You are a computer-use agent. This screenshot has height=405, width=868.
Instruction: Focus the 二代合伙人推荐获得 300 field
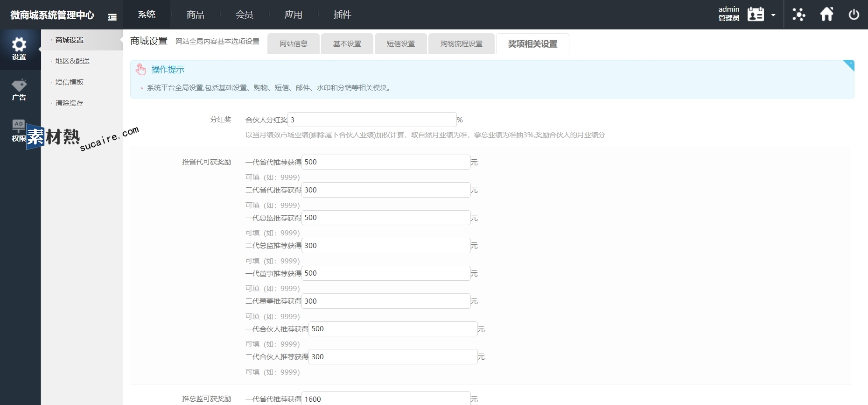[x=393, y=356]
